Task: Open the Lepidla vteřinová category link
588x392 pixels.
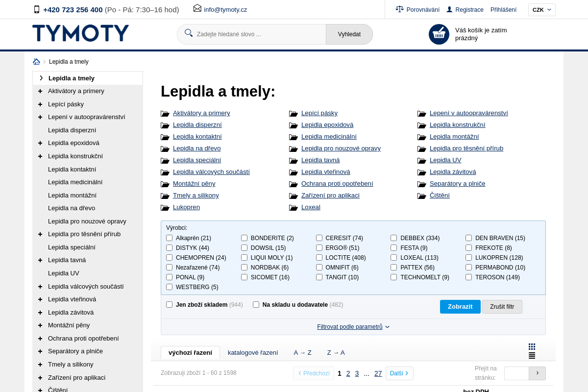Action: (x=325, y=172)
